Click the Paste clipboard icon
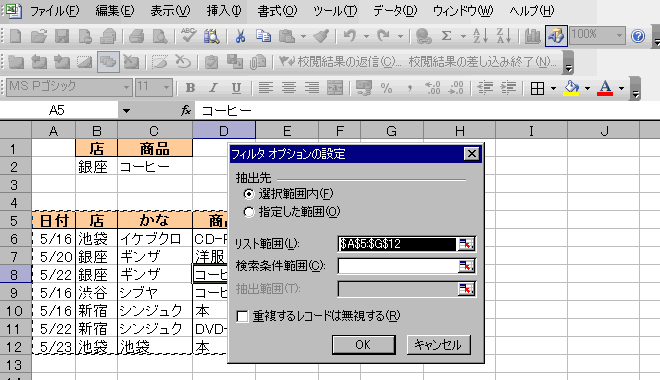Image resolution: width=660 pixels, height=380 pixels. 287,36
